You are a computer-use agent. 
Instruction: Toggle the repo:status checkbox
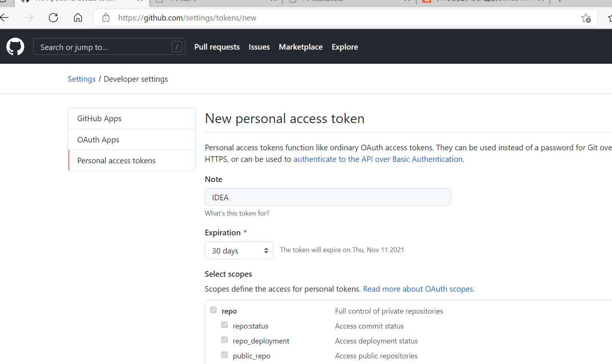[x=225, y=325]
